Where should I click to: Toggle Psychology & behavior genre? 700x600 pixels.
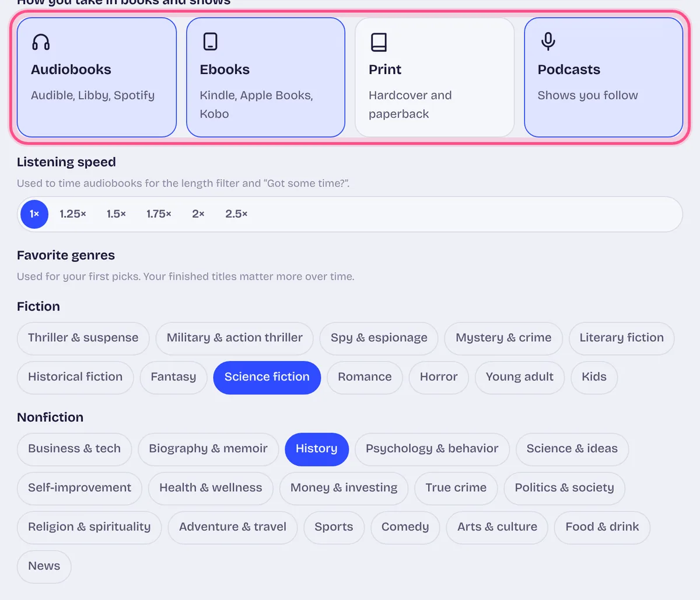pyautogui.click(x=432, y=449)
